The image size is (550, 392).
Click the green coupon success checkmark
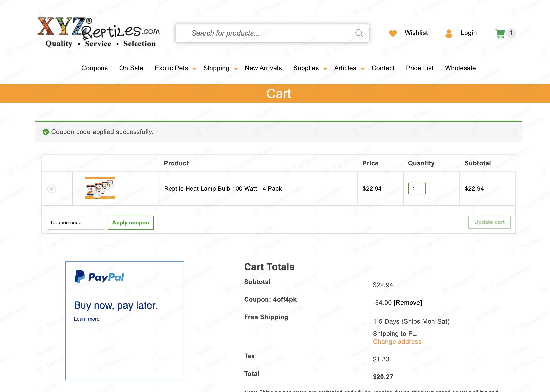pyautogui.click(x=46, y=132)
